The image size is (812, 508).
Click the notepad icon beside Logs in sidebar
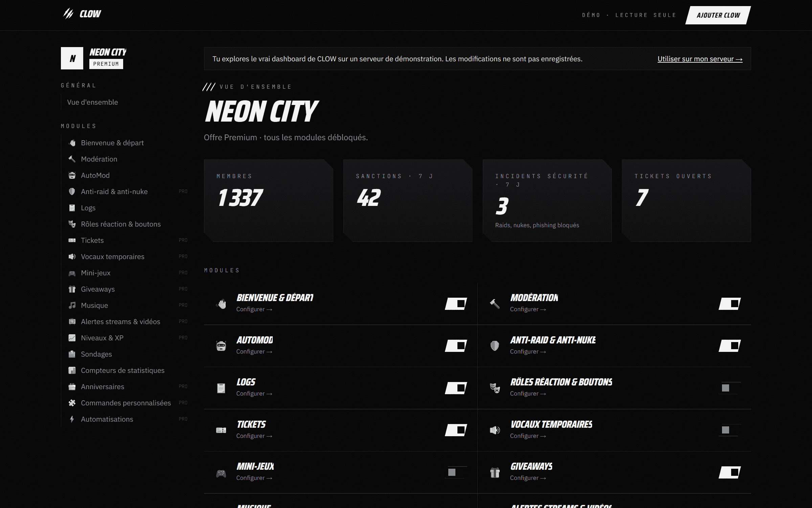(72, 208)
